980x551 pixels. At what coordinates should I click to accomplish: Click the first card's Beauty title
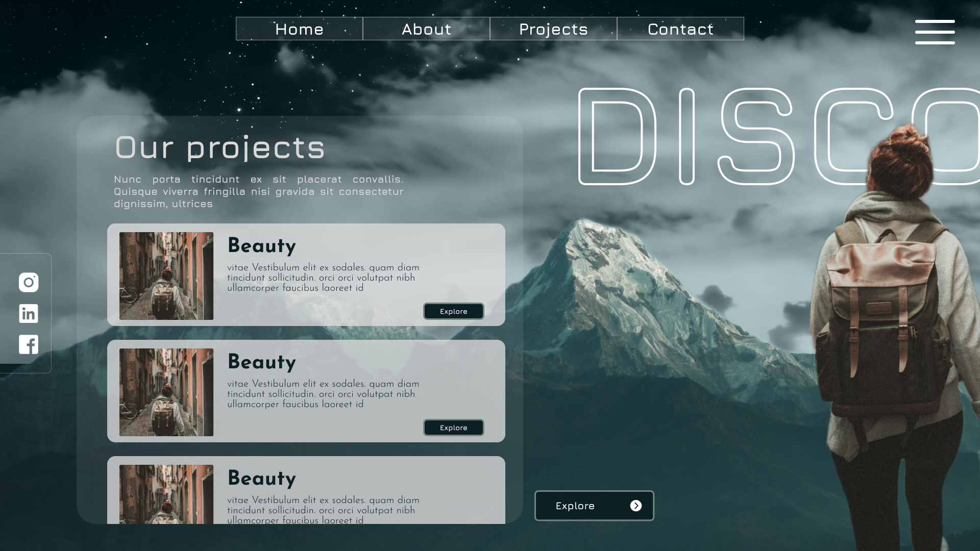(261, 246)
